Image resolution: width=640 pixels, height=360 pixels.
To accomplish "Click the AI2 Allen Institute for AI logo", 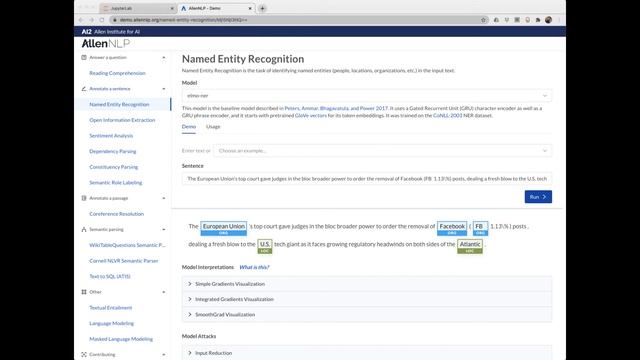I will tap(111, 31).
